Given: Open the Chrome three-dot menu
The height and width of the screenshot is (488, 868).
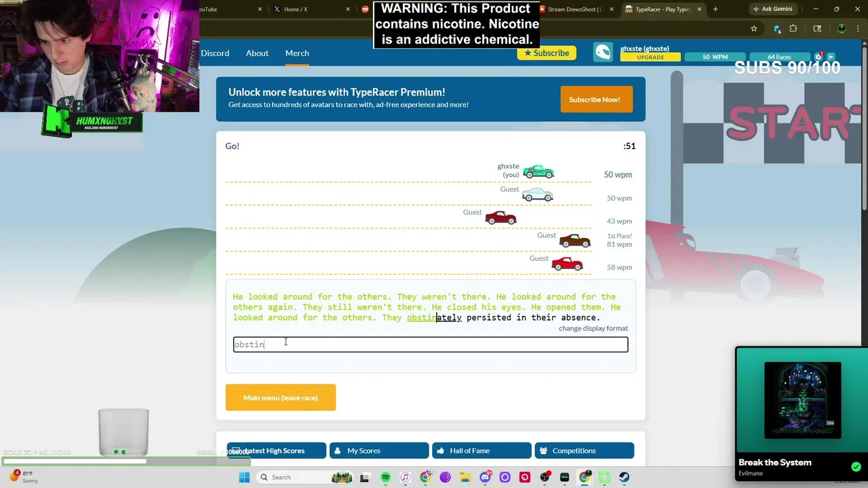Looking at the screenshot, I should (x=859, y=28).
